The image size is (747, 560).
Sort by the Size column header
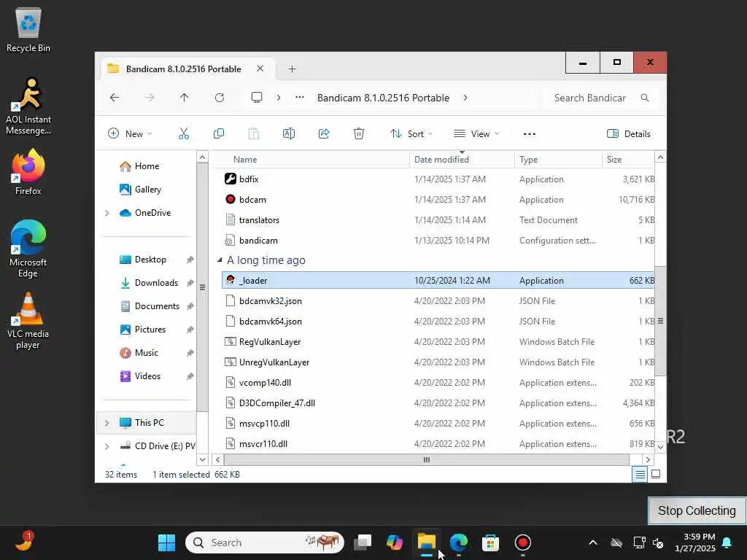point(628,160)
